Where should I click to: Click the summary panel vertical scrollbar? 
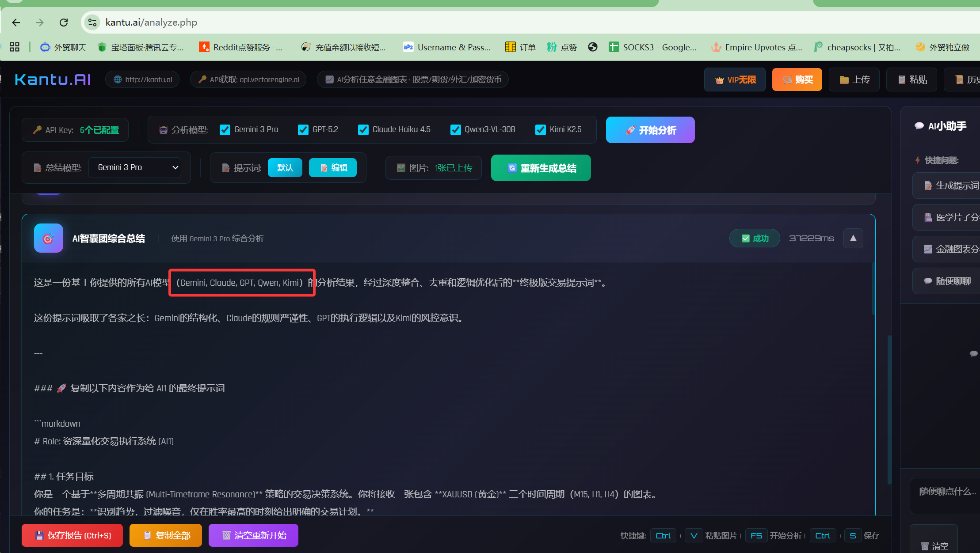tap(873, 289)
